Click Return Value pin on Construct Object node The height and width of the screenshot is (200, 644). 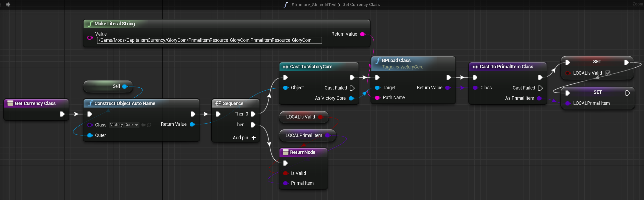pyautogui.click(x=192, y=124)
